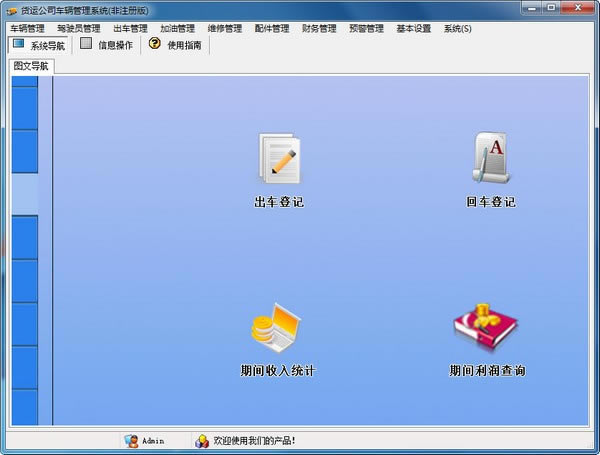The height and width of the screenshot is (455, 600).
Task: Open the 系统(S) menu
Action: (458, 28)
